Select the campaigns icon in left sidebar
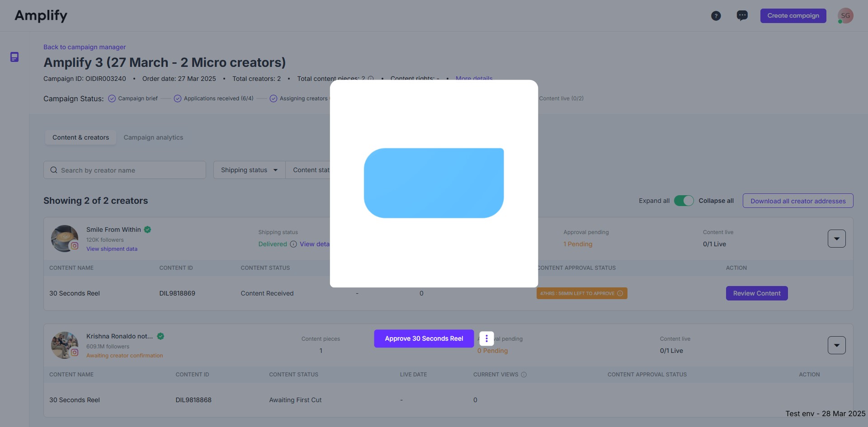This screenshot has width=868, height=427. [x=15, y=57]
